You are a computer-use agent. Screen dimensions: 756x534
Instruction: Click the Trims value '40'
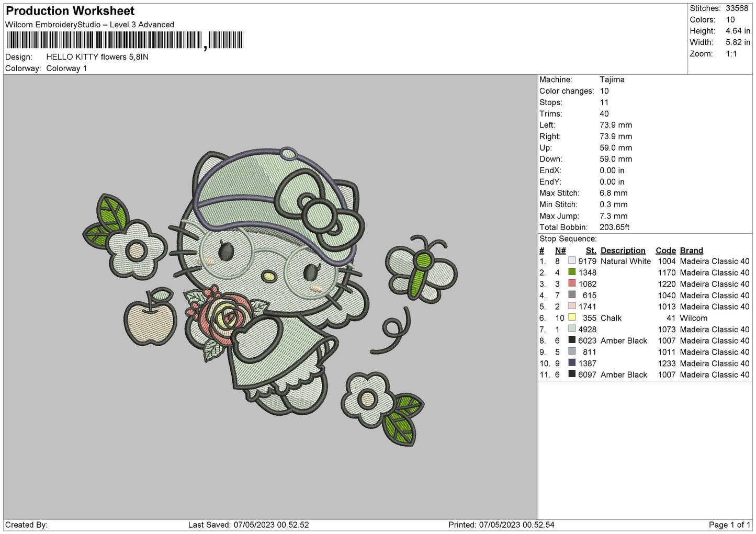[x=604, y=114]
